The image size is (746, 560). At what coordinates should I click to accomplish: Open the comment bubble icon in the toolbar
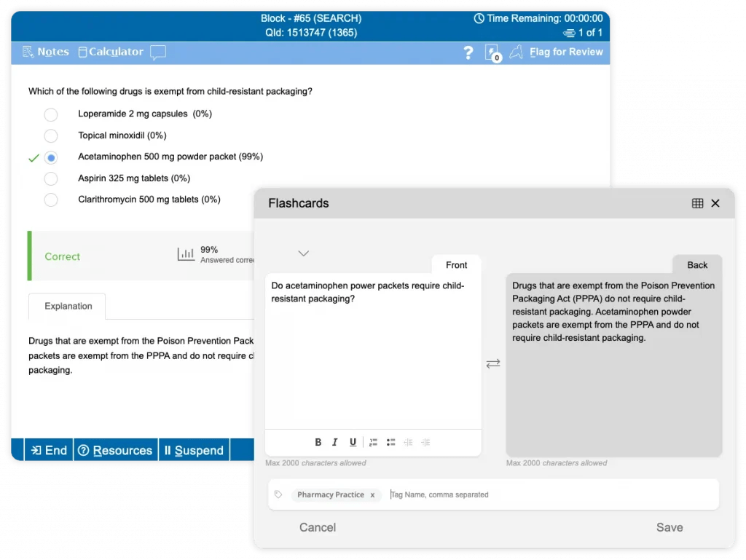pyautogui.click(x=158, y=52)
